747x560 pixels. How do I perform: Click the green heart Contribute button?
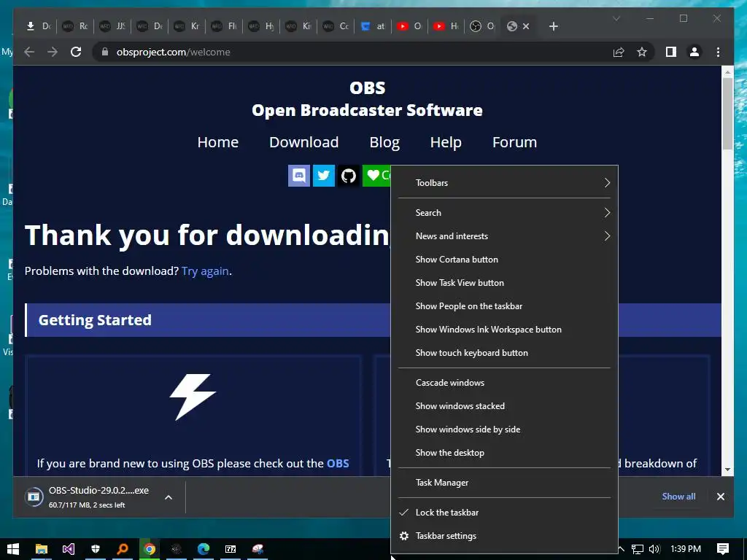[376, 176]
